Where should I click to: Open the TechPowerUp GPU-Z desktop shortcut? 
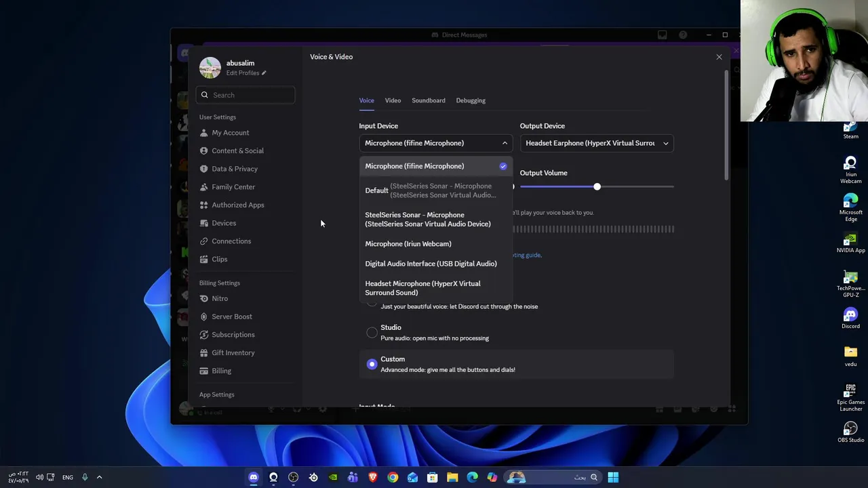point(850,284)
